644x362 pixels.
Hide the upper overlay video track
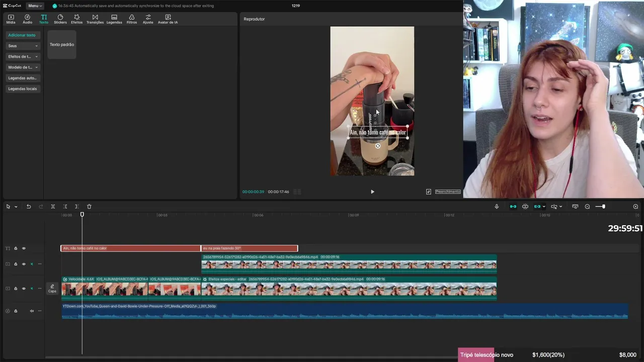[24, 264]
